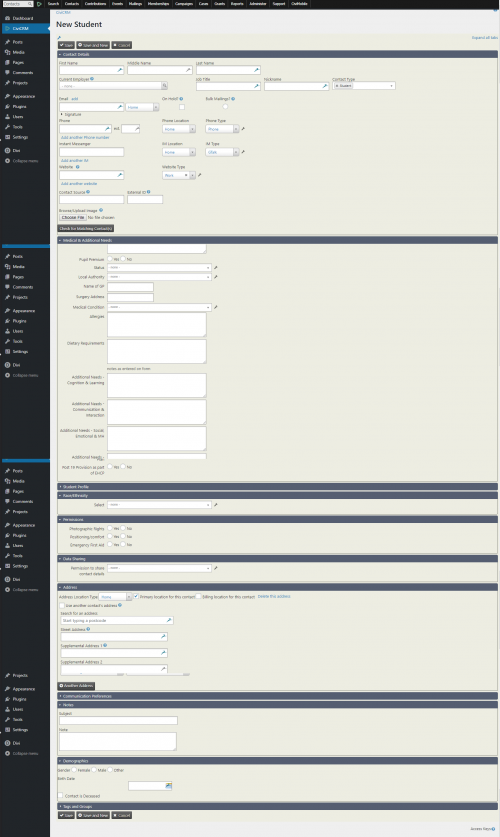This screenshot has width=500, height=837.
Task: Open the help icon beside External ID
Action: 148,192
